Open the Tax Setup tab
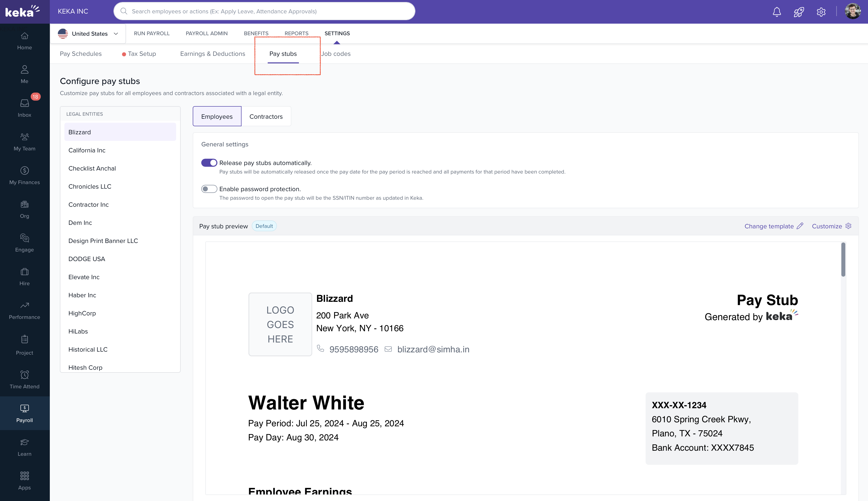 [141, 54]
